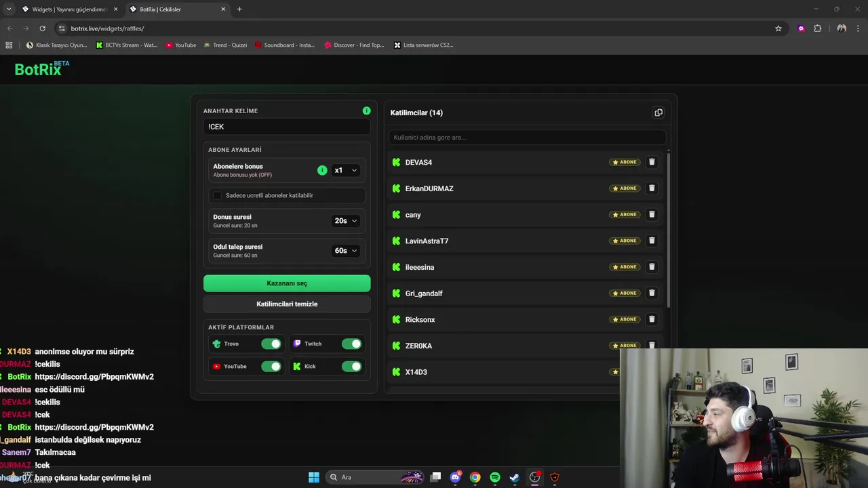Screen dimensions: 868x488
Task: Click the 'Kullanici adina gore ara' search box
Action: click(x=527, y=138)
